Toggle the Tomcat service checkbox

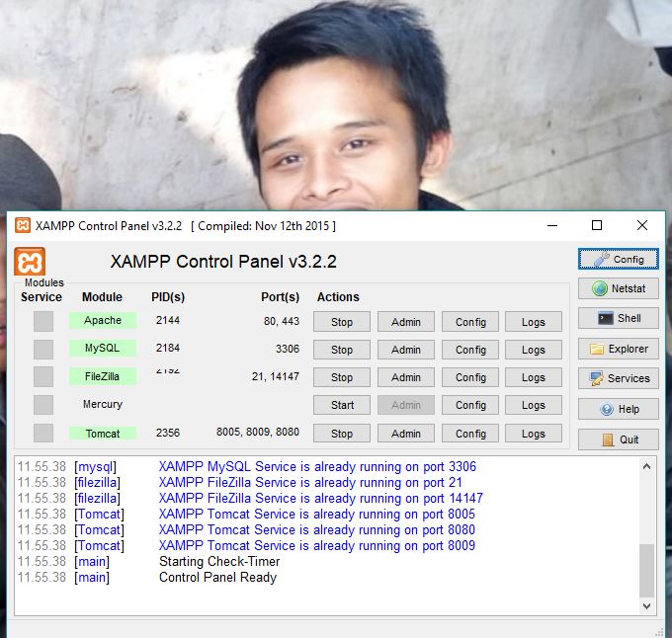pyautogui.click(x=43, y=433)
